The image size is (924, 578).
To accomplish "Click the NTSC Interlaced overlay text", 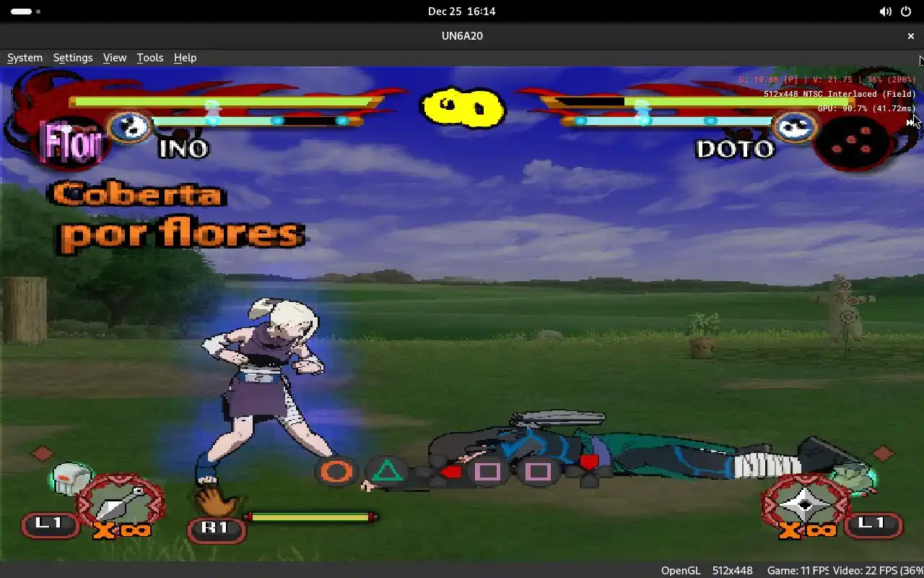I will click(x=840, y=94).
